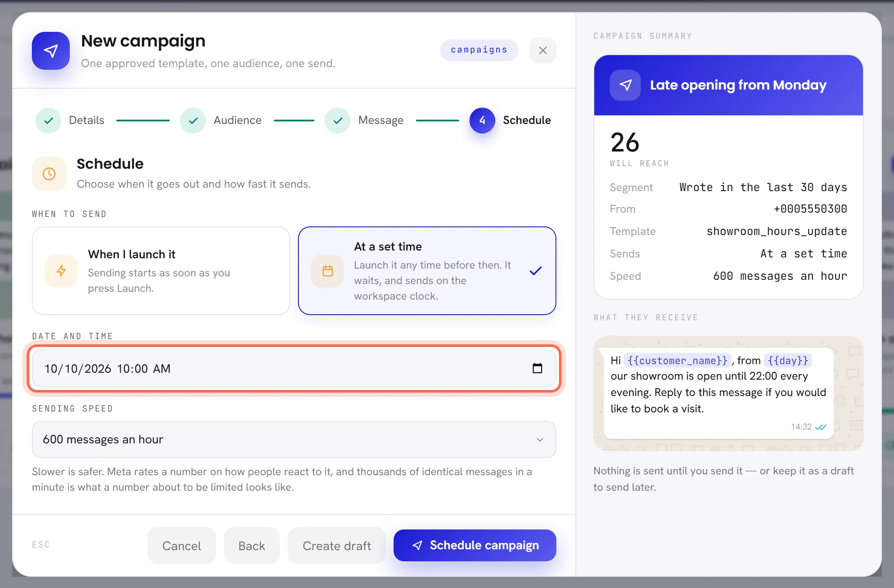Click Create draft

[x=337, y=545]
